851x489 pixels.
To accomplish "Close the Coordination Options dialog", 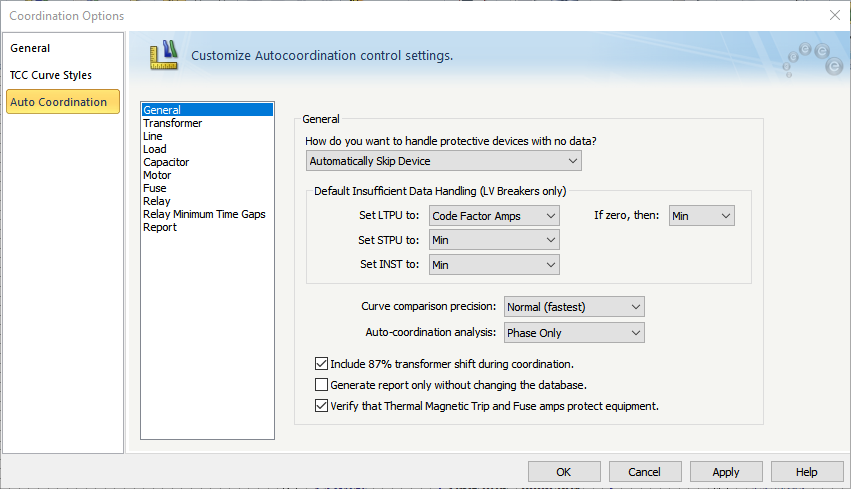I will 834,15.
